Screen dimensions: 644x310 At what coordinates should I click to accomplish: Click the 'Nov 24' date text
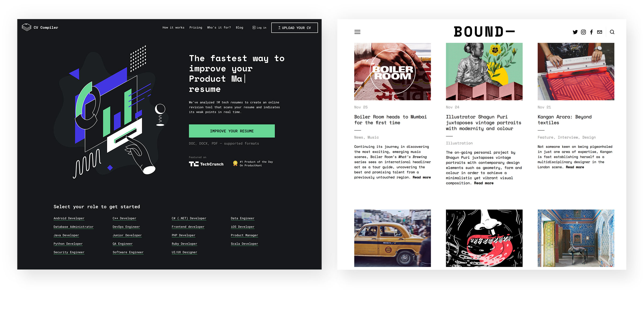click(453, 107)
